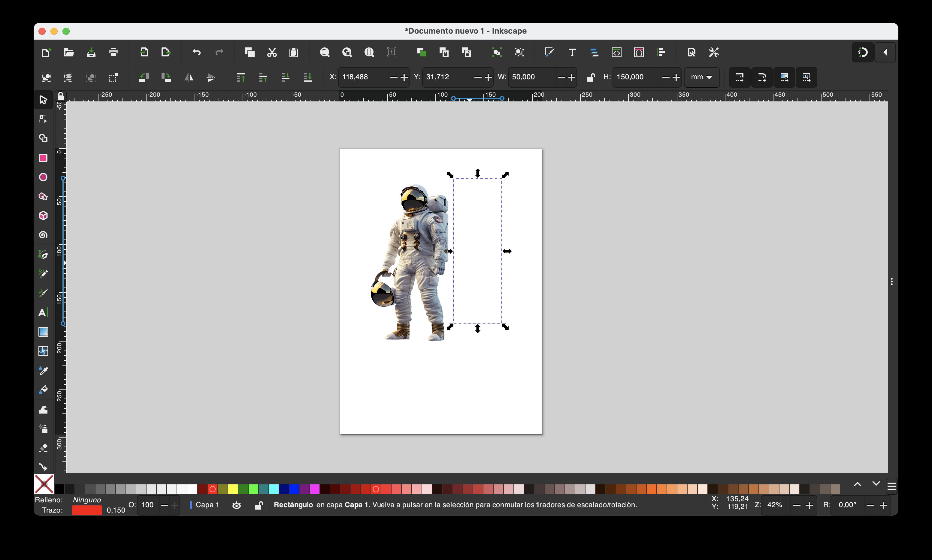Select the Text tool in toolbox

[x=43, y=312]
